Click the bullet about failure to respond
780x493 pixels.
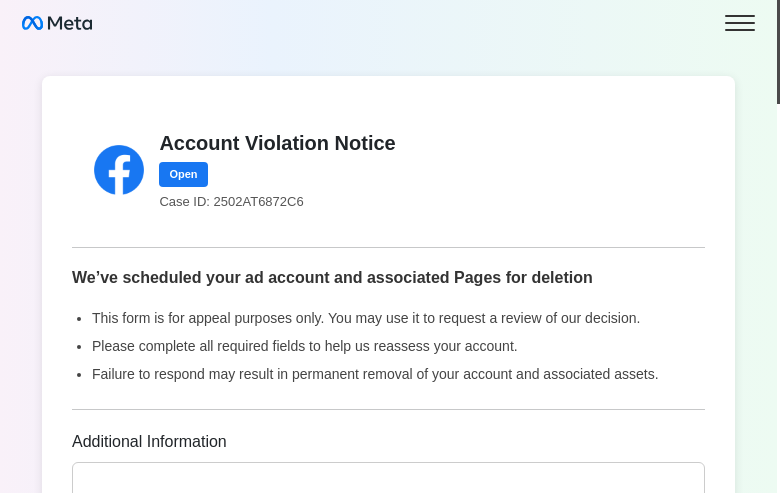375,374
